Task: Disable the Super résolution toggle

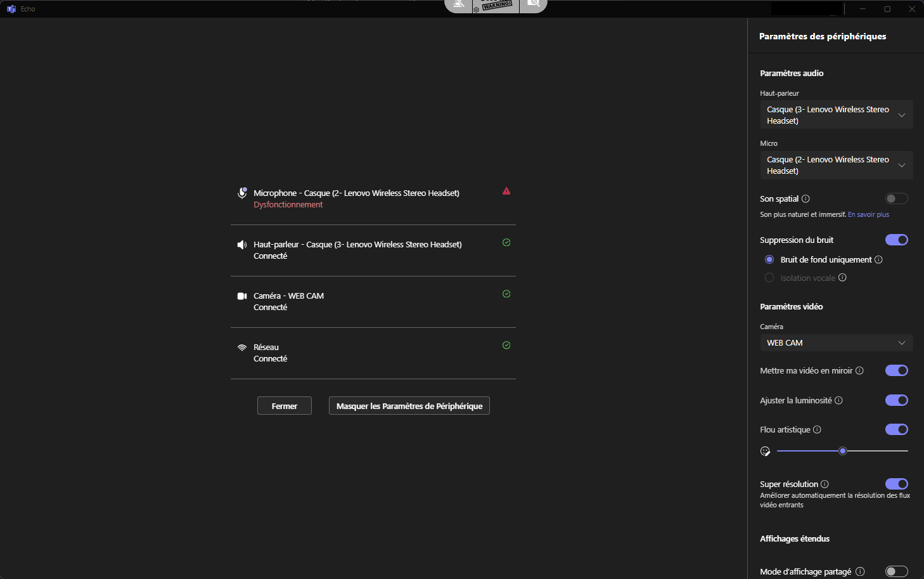Action: point(897,484)
